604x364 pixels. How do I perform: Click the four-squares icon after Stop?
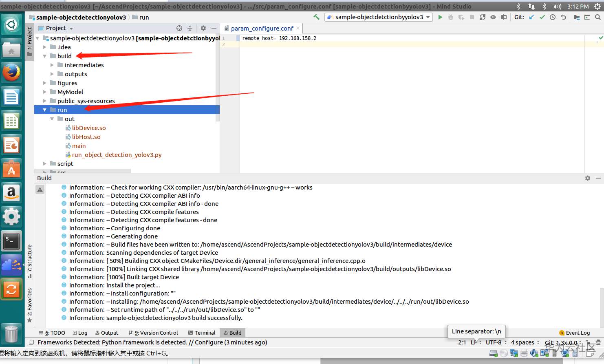[483, 17]
